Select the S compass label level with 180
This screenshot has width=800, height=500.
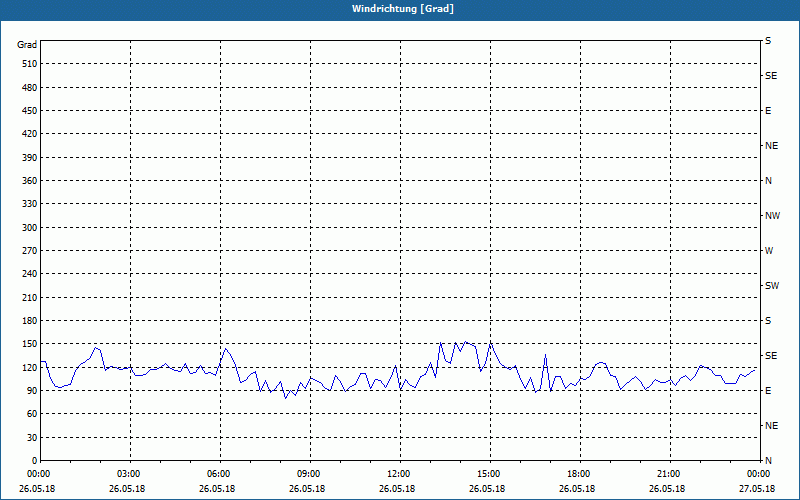click(x=768, y=321)
